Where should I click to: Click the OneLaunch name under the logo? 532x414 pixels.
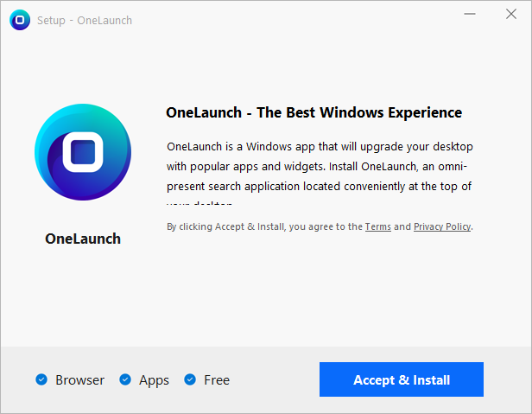tap(83, 239)
